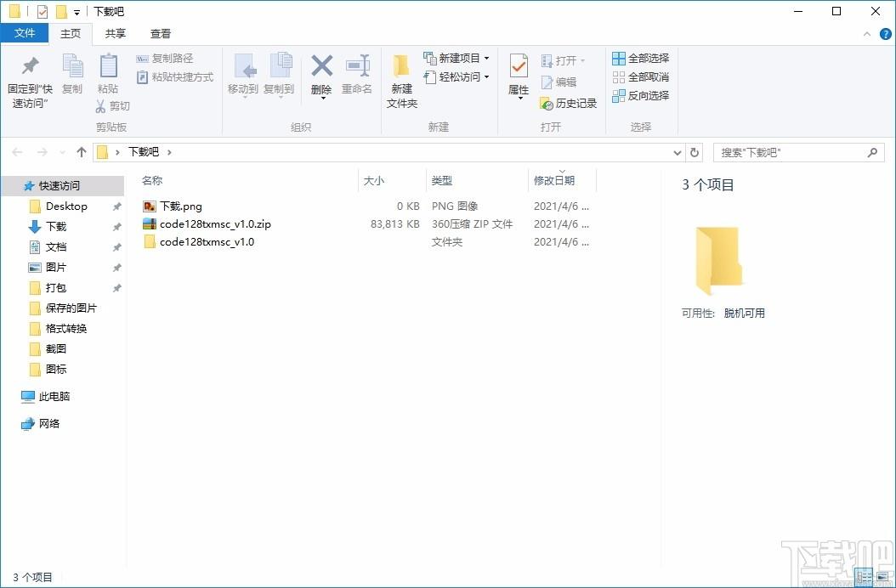Open History record command

tap(568, 104)
